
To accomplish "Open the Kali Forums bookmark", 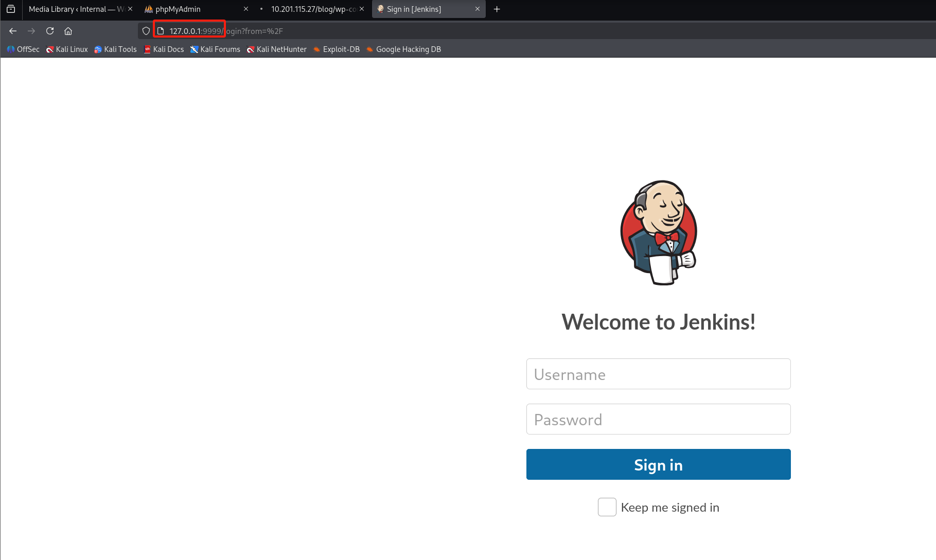I will pyautogui.click(x=215, y=49).
